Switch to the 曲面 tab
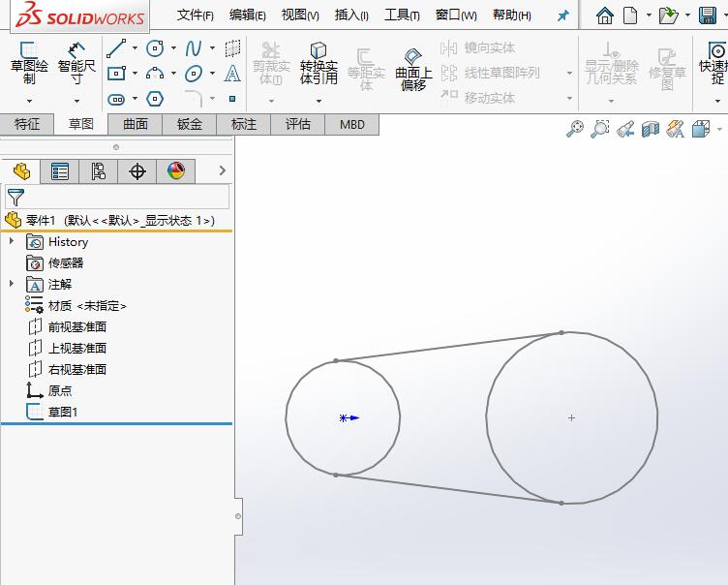 coord(136,125)
